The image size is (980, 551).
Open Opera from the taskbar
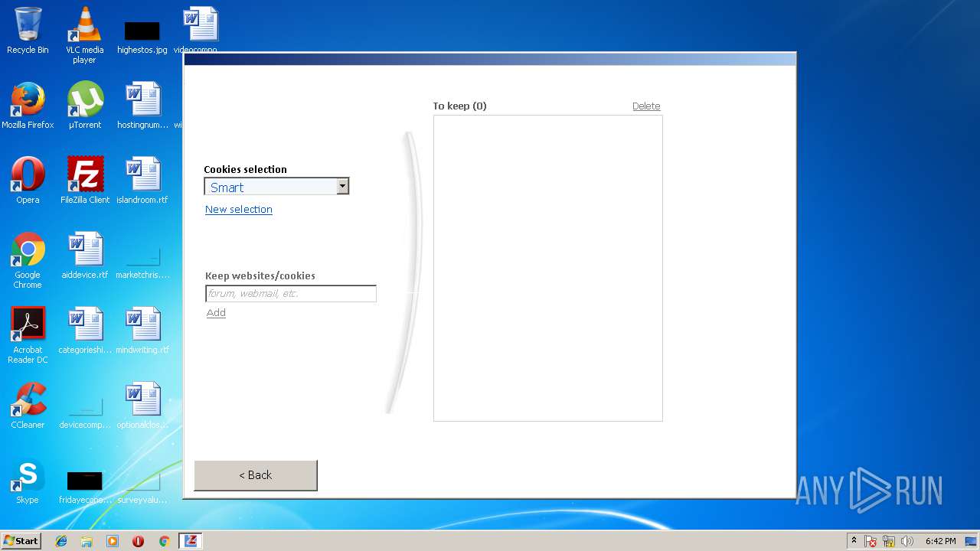coord(139,541)
